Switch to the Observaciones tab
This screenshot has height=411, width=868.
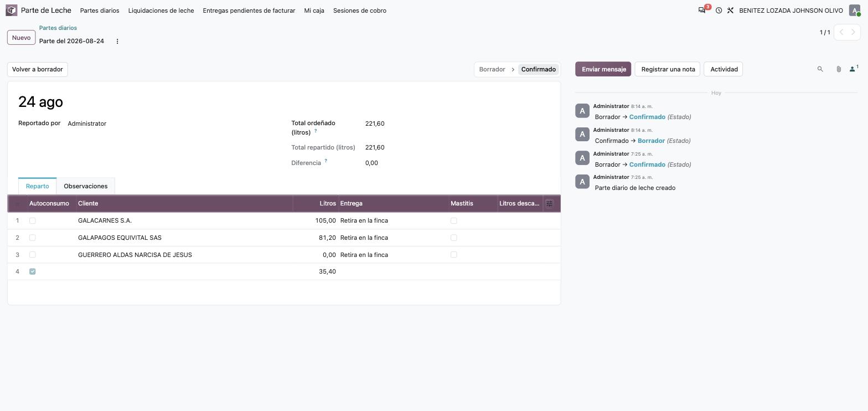tap(86, 186)
